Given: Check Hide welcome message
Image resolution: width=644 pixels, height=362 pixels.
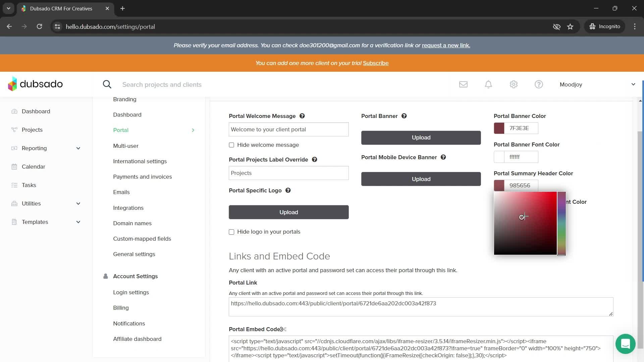Looking at the screenshot, I should [231, 145].
